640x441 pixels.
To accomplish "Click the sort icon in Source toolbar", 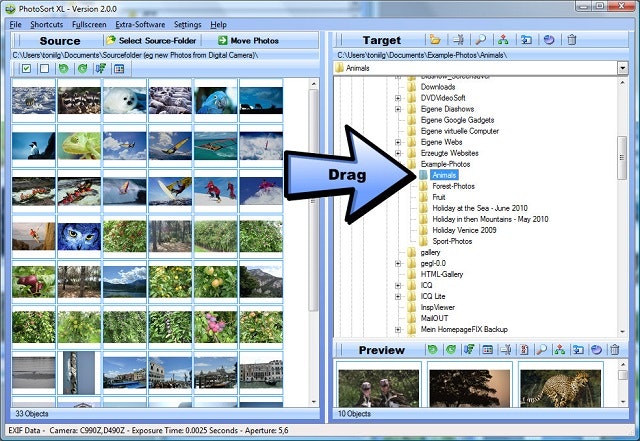I will coord(101,69).
